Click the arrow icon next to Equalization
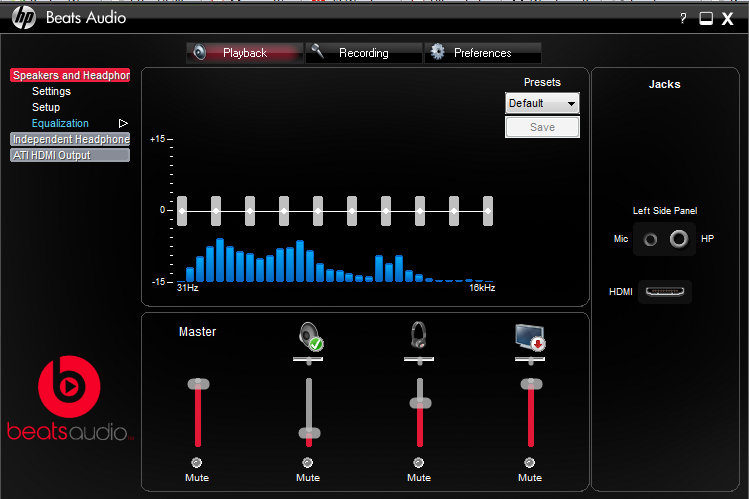The image size is (749, 499). click(123, 124)
